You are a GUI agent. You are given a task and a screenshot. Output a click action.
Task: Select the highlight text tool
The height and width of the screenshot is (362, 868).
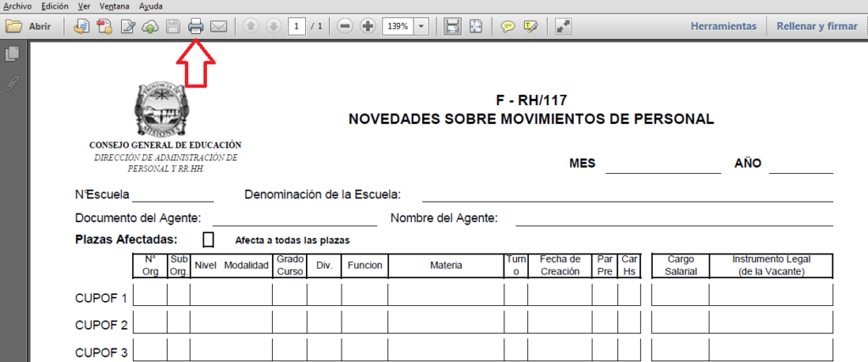[531, 26]
